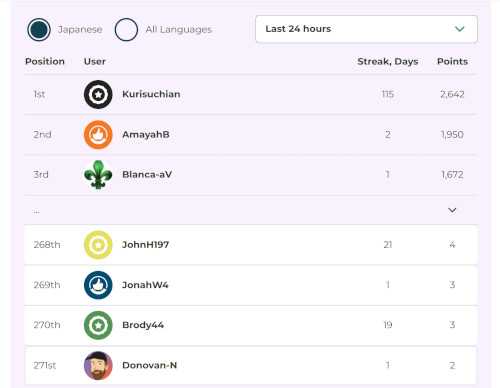
Task: Open JonahW4's blue flame avatar
Action: (x=98, y=285)
